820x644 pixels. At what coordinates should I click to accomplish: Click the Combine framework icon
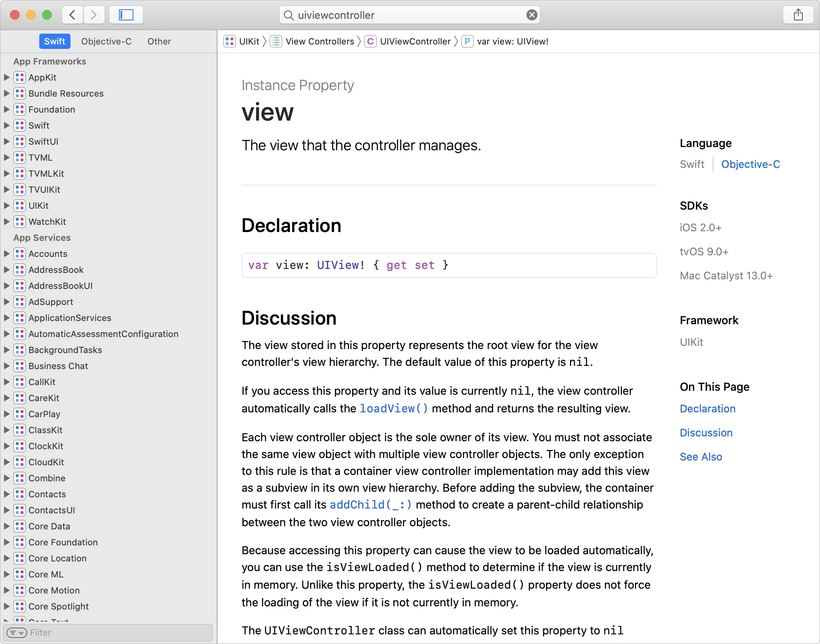point(20,478)
